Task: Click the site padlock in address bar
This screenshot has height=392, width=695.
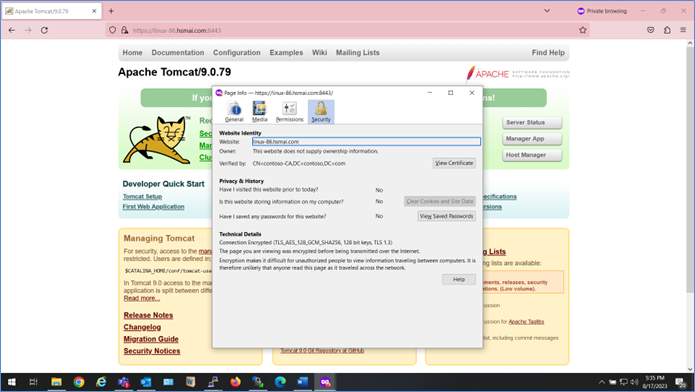Action: click(125, 30)
